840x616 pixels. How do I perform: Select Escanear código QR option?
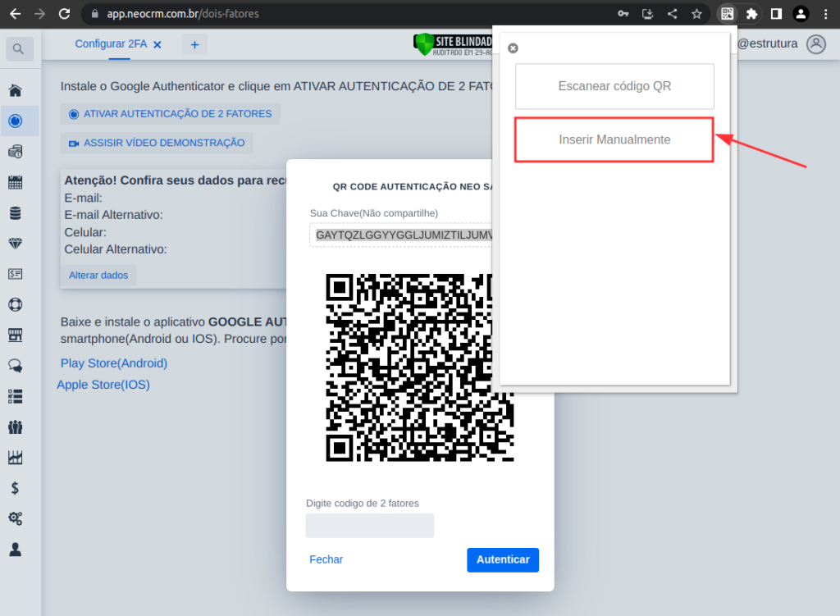coord(614,86)
